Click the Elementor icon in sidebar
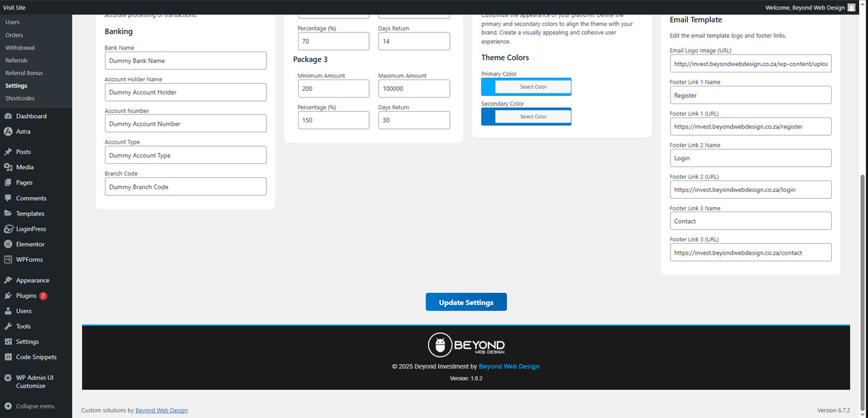Image resolution: width=868 pixels, height=418 pixels. (8, 244)
